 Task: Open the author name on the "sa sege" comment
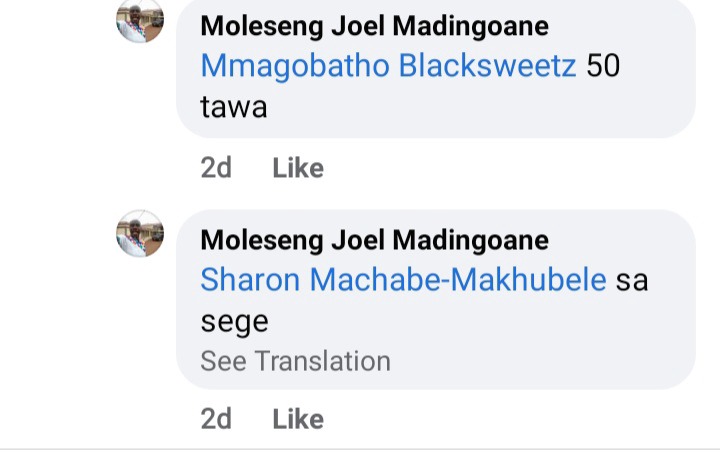click(x=374, y=240)
